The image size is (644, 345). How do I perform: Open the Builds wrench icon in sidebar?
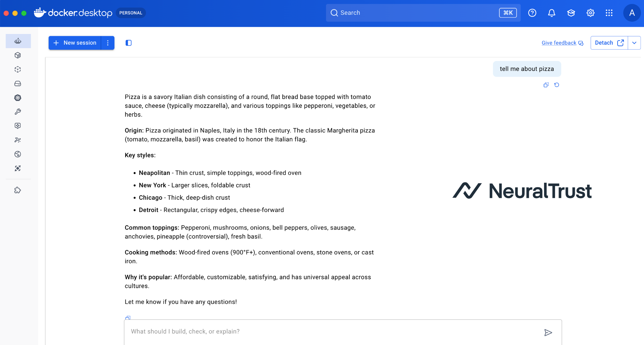click(x=18, y=112)
